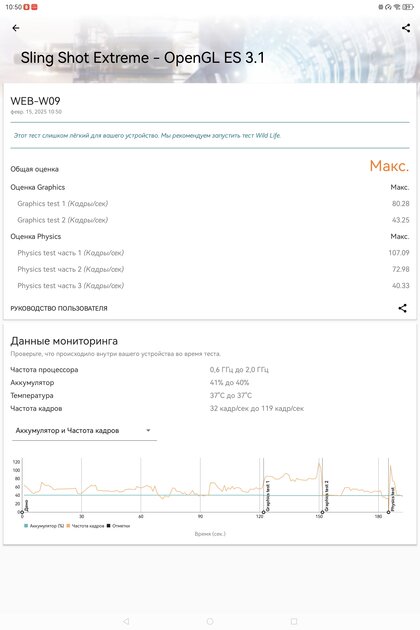Share results via header share icon
This screenshot has width=420, height=630.
coord(406,28)
